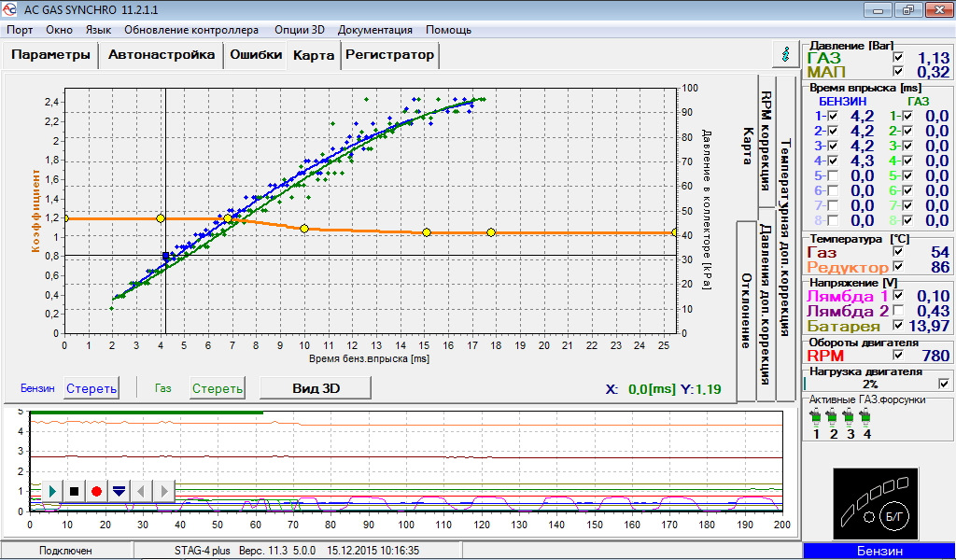
Task: Select the Давления доп.коррекция tab
Action: point(765,304)
